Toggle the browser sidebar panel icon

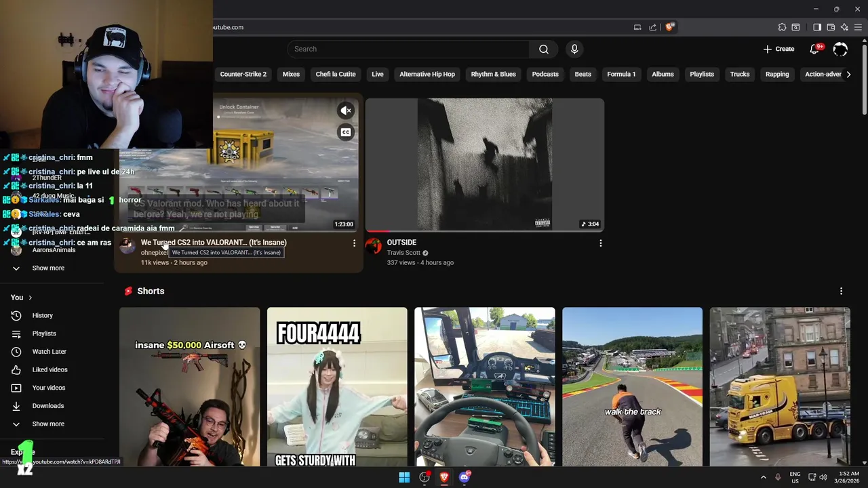pyautogui.click(x=817, y=27)
